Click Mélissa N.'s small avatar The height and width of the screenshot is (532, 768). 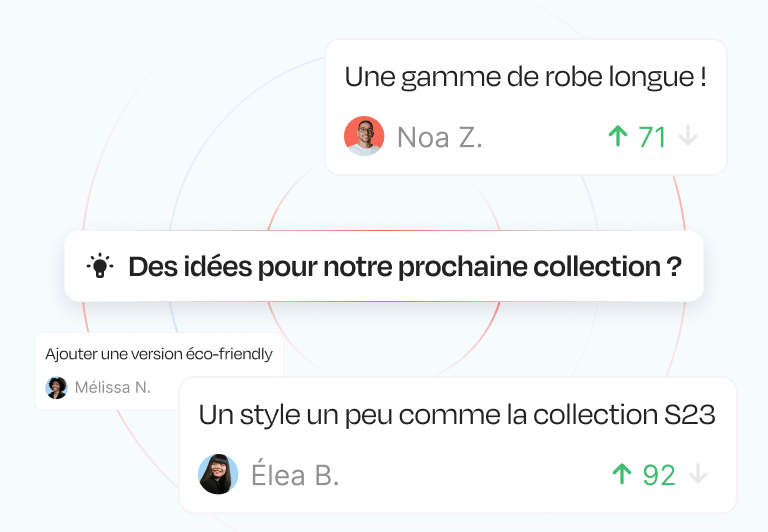click(x=57, y=387)
